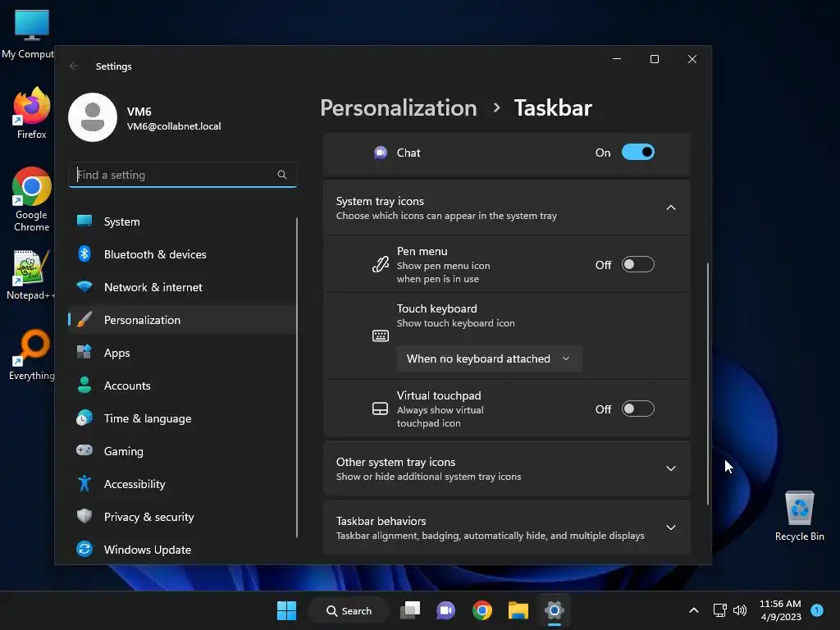Screen dimensions: 840x630
Task: Open the clock and date on taskbar
Action: coord(780,610)
